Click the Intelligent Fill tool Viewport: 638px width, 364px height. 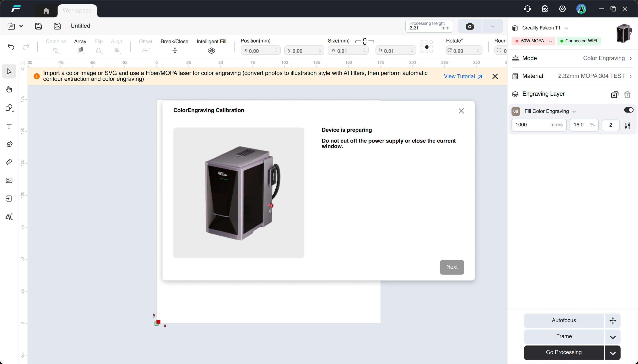tap(211, 46)
